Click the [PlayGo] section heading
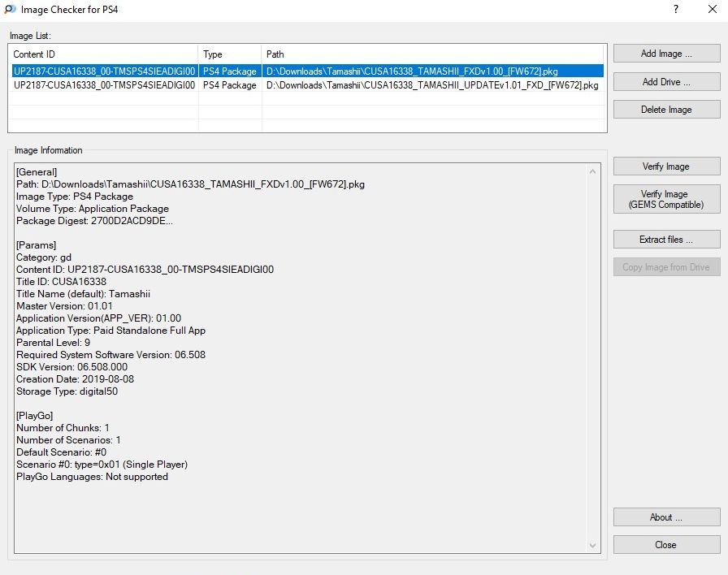The height and width of the screenshot is (575, 728). [35, 415]
